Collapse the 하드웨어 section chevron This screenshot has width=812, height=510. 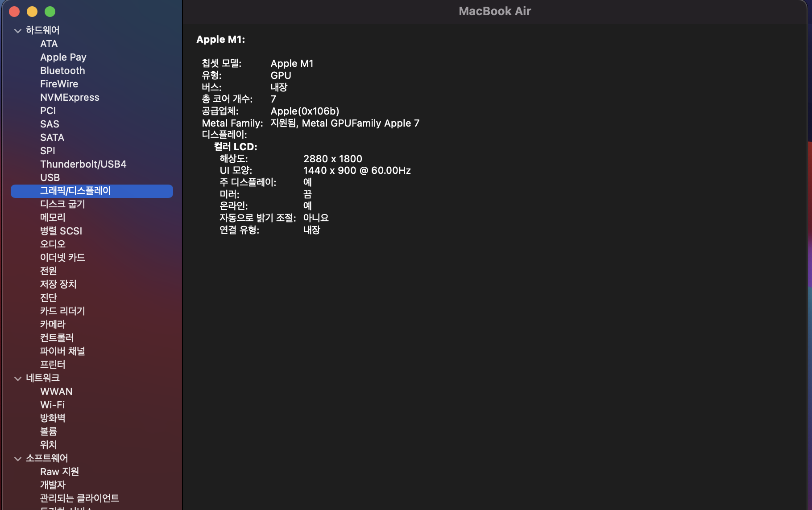[x=18, y=31]
